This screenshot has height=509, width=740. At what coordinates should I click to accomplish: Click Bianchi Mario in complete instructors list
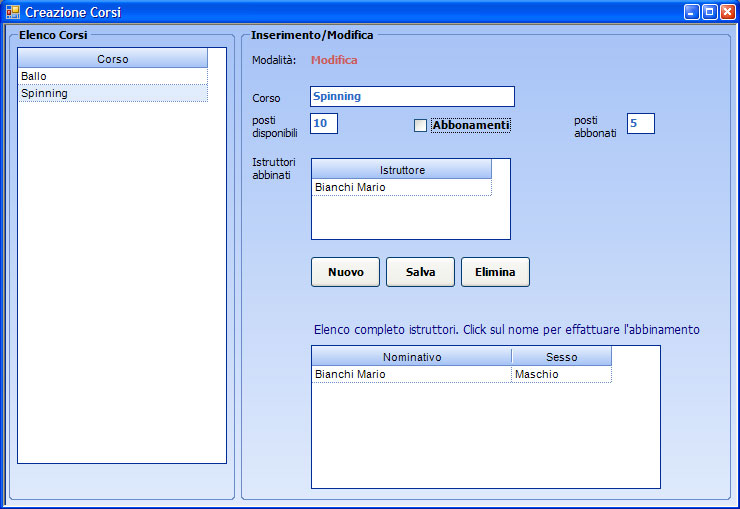point(411,374)
